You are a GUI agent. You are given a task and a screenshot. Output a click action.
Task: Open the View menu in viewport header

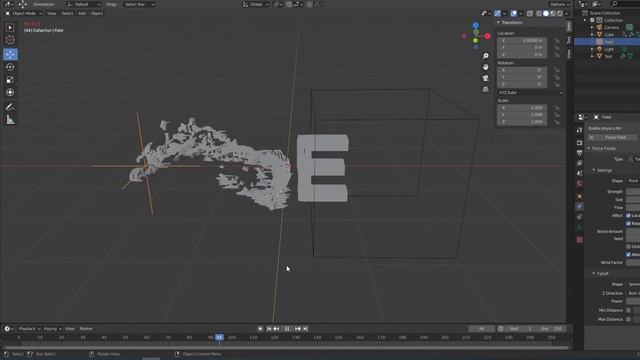tap(52, 13)
